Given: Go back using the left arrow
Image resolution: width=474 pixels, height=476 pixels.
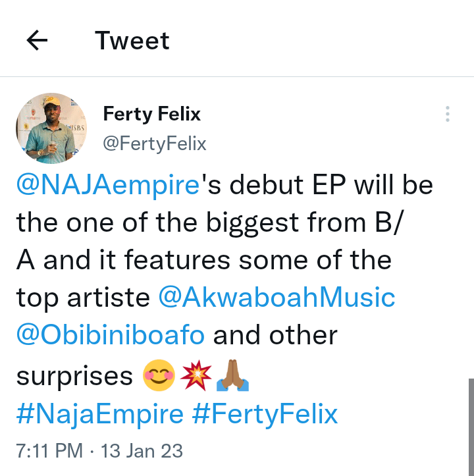Looking at the screenshot, I should [x=38, y=41].
